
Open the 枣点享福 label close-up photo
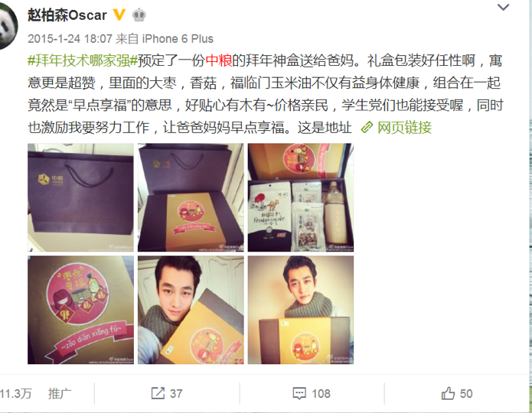click(x=80, y=310)
